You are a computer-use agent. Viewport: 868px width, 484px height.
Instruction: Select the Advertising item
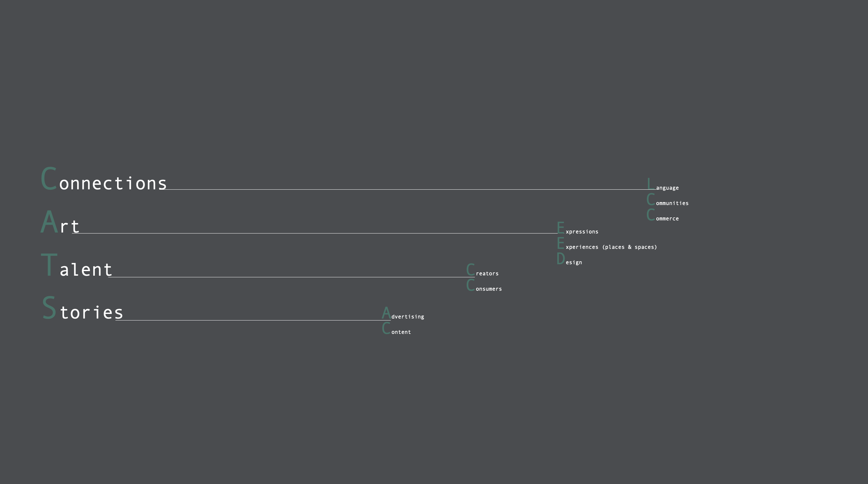point(403,313)
